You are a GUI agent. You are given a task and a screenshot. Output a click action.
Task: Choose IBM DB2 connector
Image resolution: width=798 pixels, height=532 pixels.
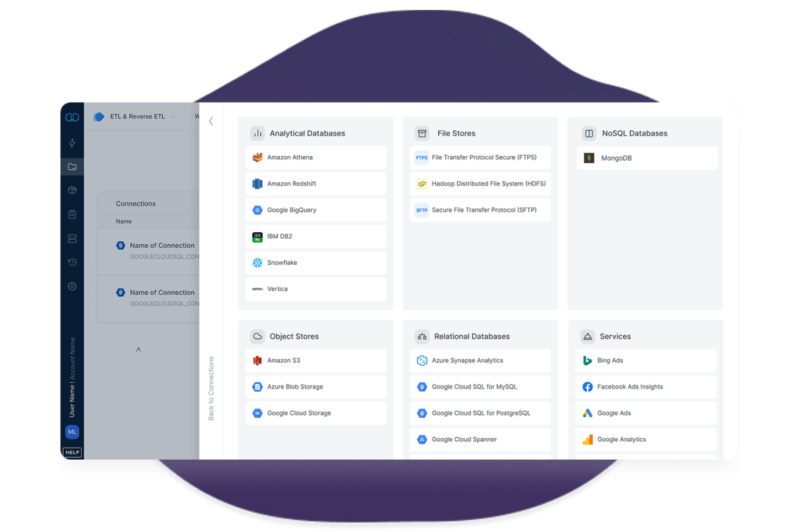tap(315, 236)
